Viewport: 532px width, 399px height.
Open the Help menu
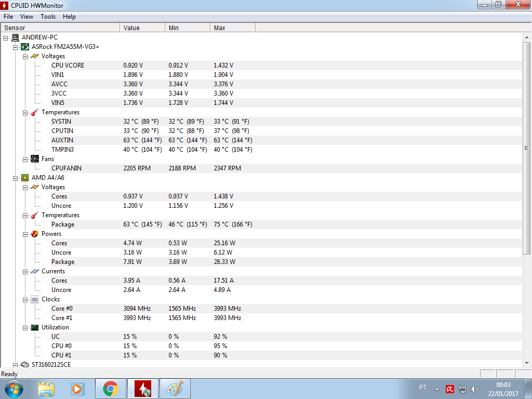pos(69,17)
